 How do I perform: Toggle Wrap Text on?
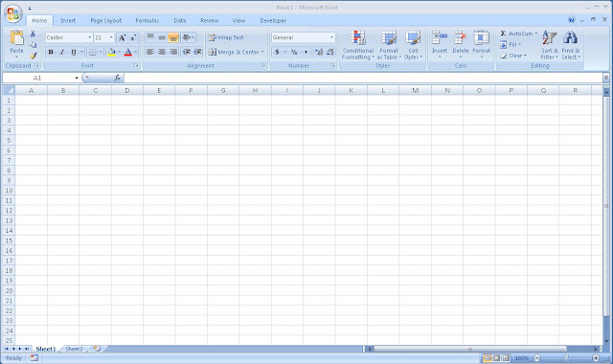(226, 37)
